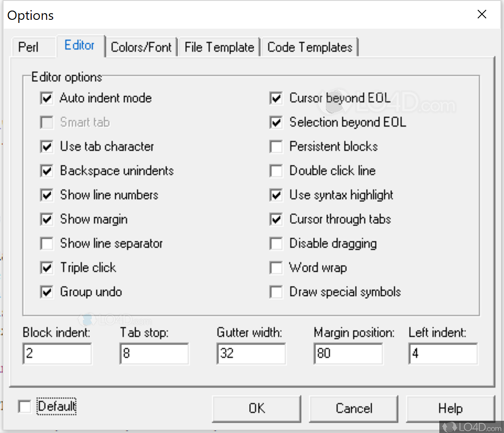Uncheck Use tab character option
This screenshot has height=433, width=504.
coord(47,147)
